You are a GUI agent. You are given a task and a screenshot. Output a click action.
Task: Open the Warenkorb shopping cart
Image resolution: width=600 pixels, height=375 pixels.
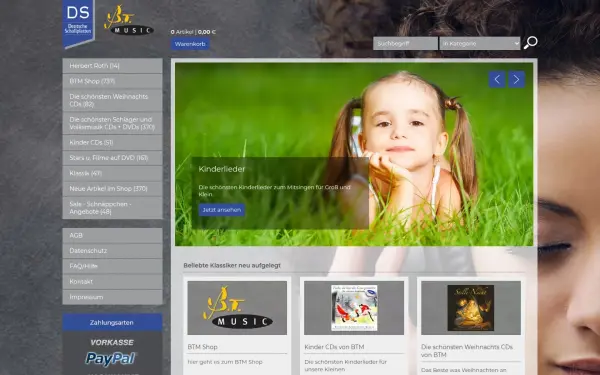190,44
